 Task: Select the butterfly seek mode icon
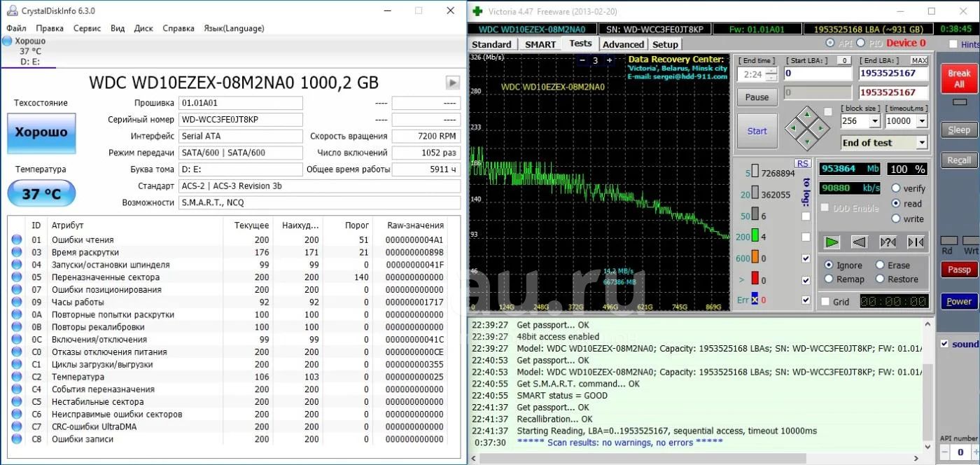click(916, 242)
